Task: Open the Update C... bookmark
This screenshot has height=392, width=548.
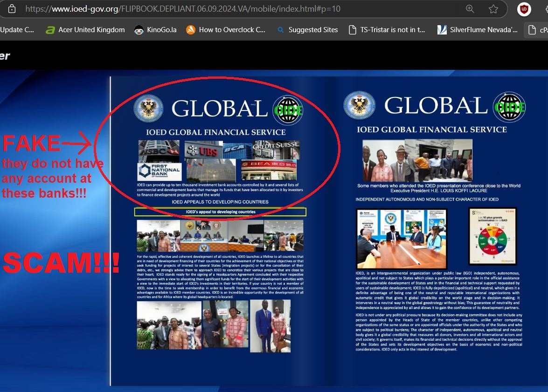Action: [x=17, y=30]
